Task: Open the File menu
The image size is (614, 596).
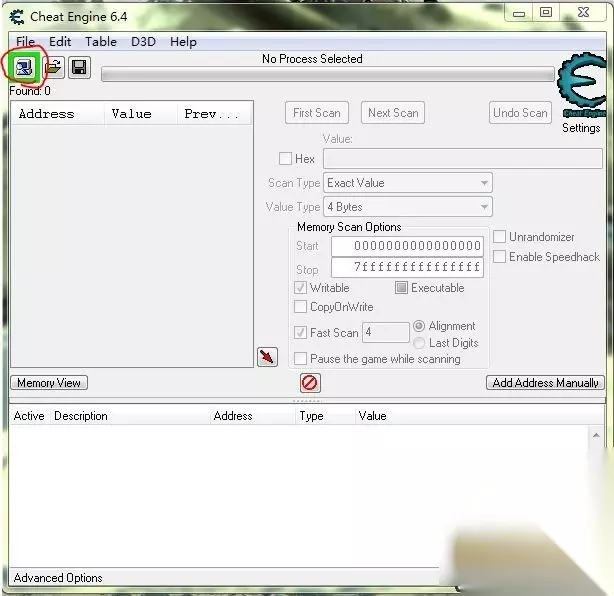Action: coord(25,42)
